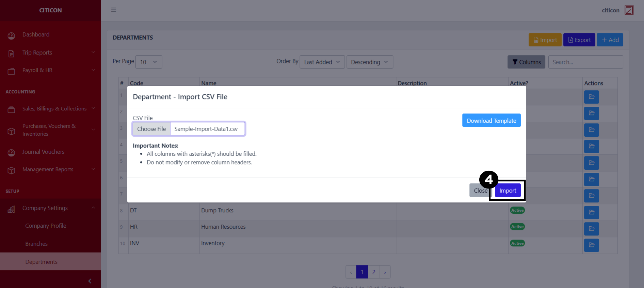Go to page 2 of results

374,272
